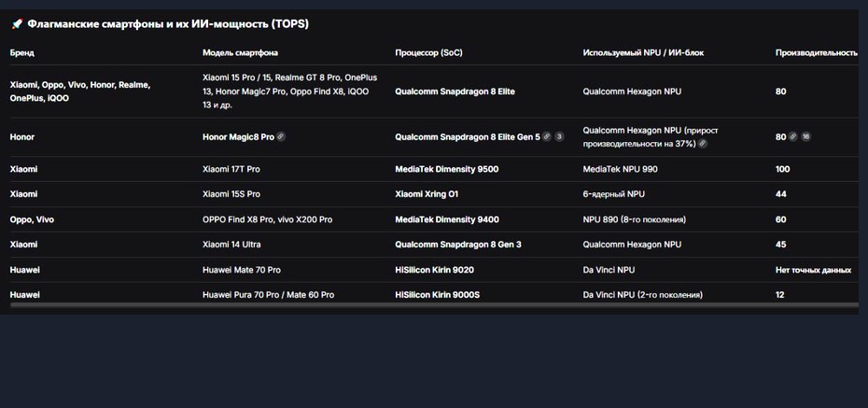Click the Xiaomi brand cell in 17T Pro row
This screenshot has height=408, width=868.
click(24, 169)
